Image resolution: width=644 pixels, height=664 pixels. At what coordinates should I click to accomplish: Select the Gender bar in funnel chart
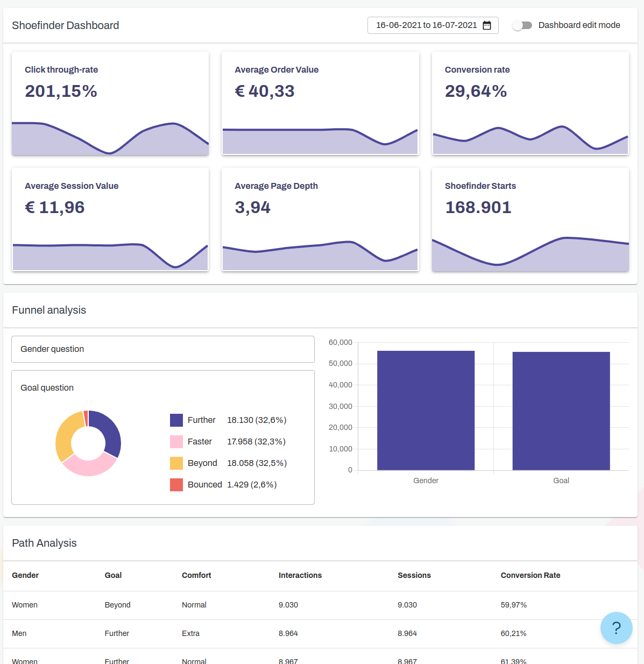tap(426, 411)
